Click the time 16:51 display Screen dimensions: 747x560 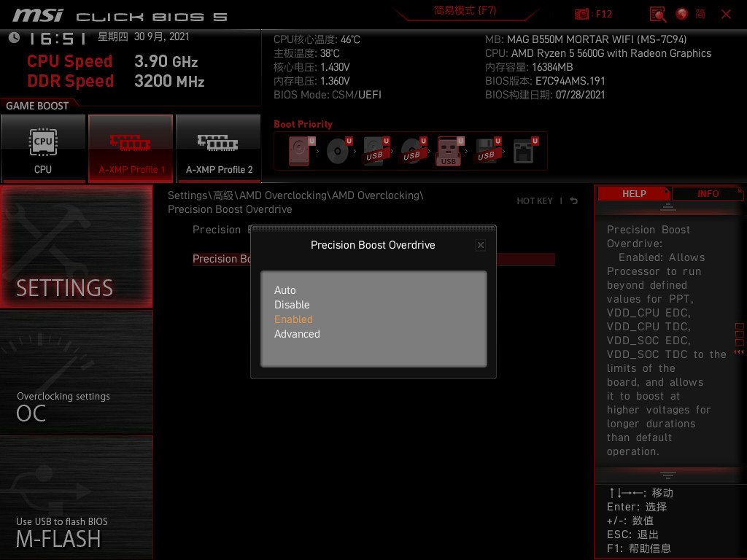58,39
